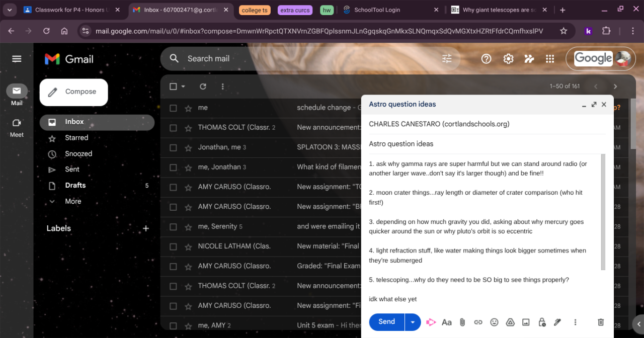Open the Gmail main menu hamburger icon
Viewport: 644px width, 338px height.
[x=17, y=59]
